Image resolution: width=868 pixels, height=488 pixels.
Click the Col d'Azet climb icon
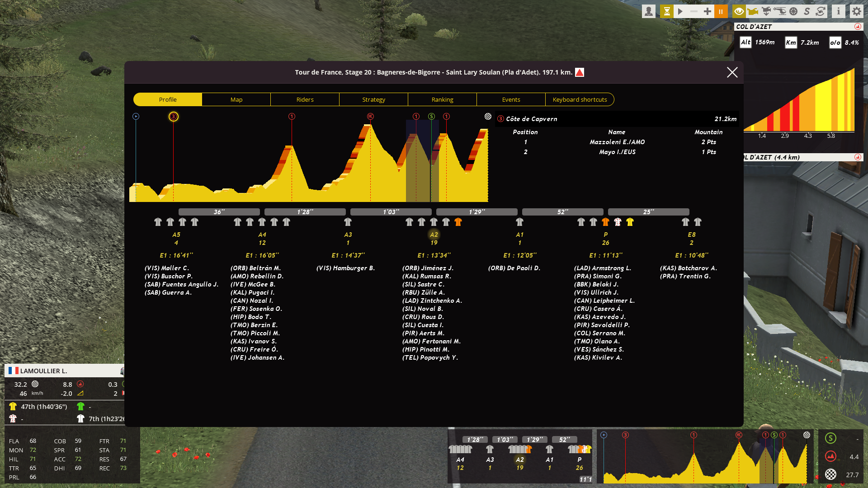[858, 27]
